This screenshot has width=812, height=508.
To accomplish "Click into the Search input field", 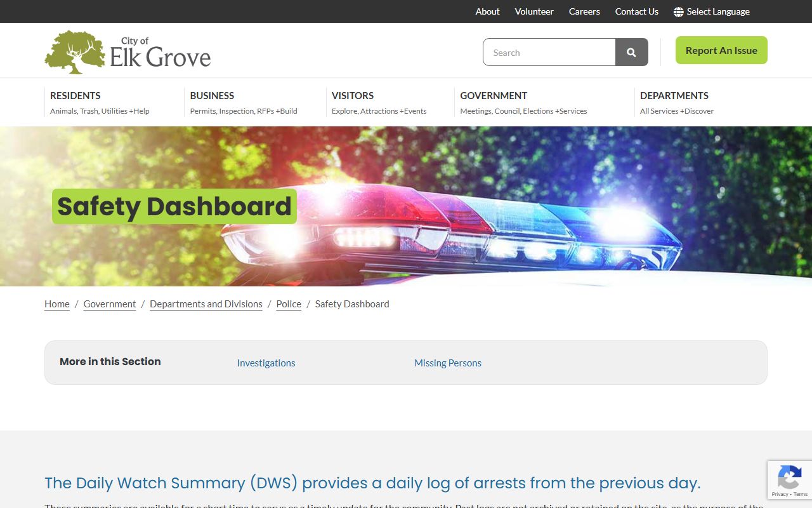I will point(549,52).
